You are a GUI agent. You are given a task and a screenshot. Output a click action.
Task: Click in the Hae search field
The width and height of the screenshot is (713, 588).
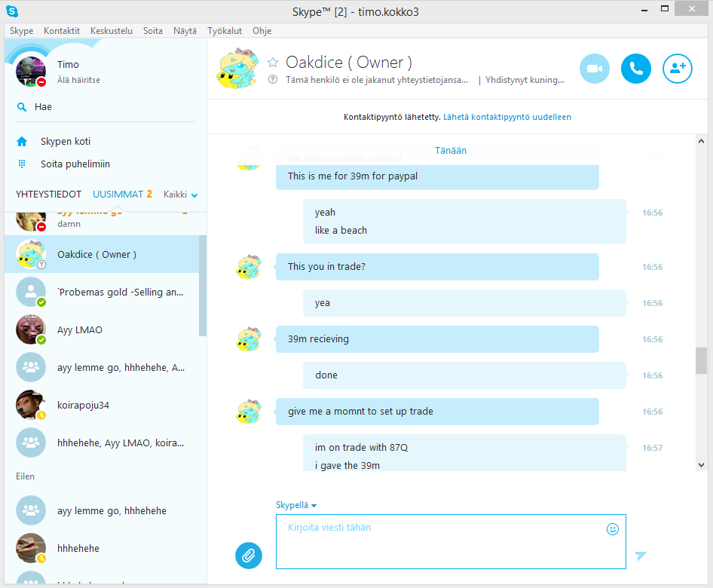click(106, 107)
